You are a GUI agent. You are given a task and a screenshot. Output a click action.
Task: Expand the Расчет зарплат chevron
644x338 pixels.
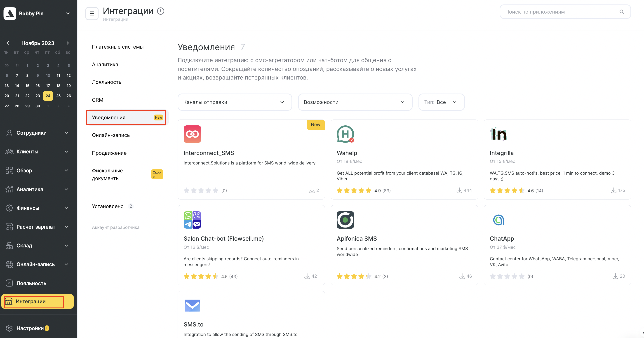(66, 227)
